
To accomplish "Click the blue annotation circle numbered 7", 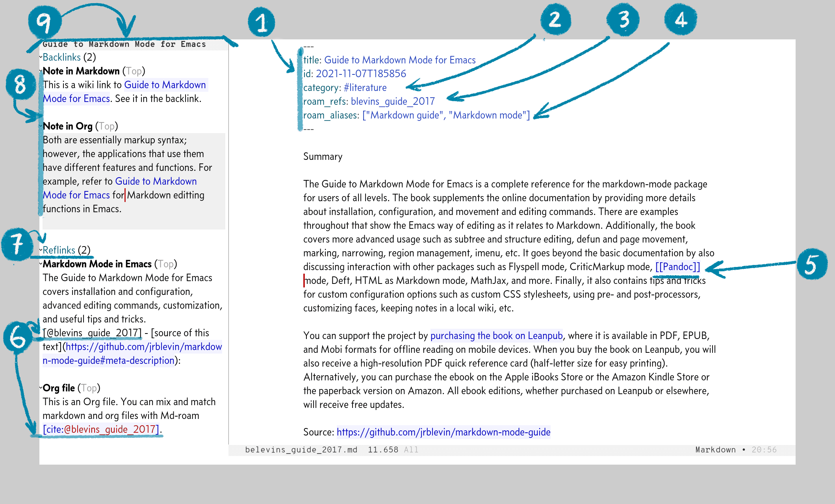I will 17,245.
